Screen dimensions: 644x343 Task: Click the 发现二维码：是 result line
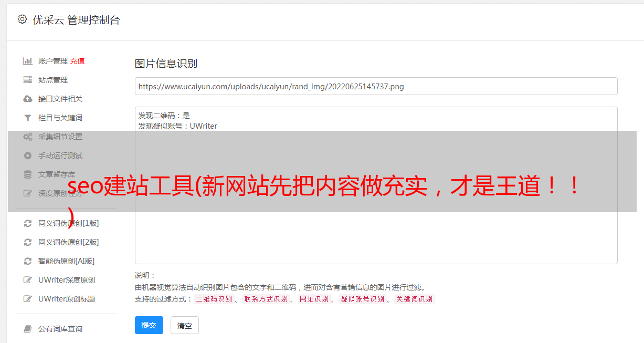click(164, 116)
